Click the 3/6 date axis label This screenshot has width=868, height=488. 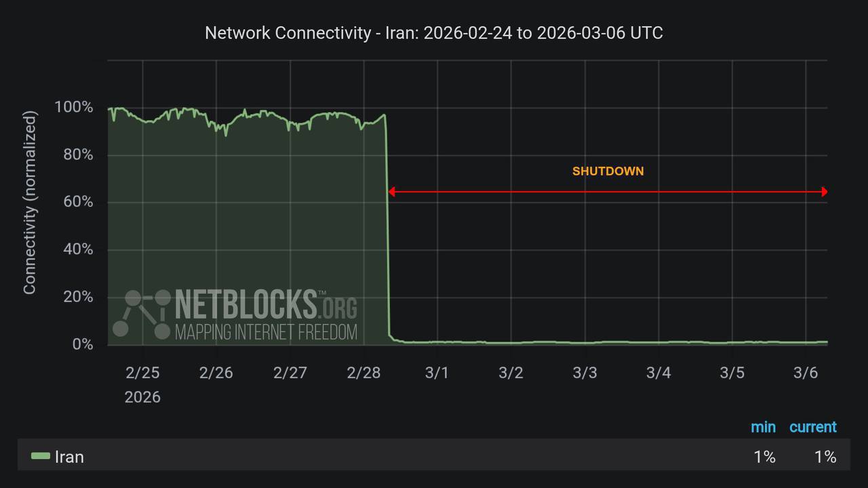click(806, 373)
